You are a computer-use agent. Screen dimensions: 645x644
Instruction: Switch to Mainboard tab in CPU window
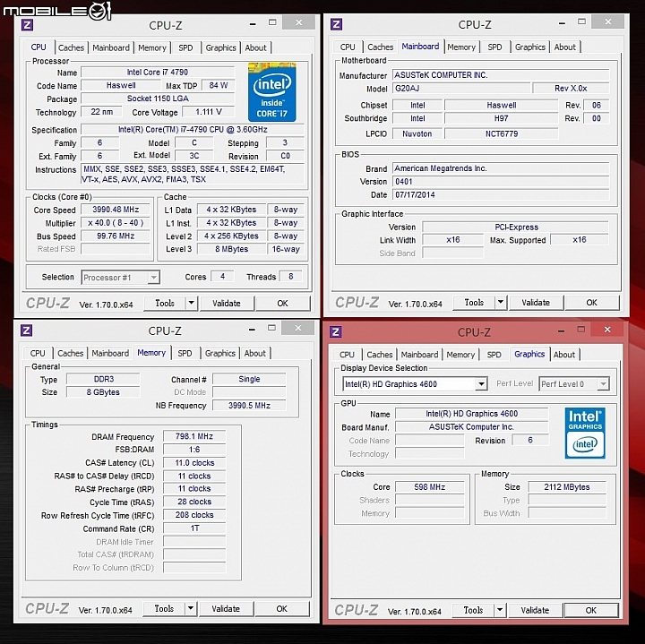point(111,47)
